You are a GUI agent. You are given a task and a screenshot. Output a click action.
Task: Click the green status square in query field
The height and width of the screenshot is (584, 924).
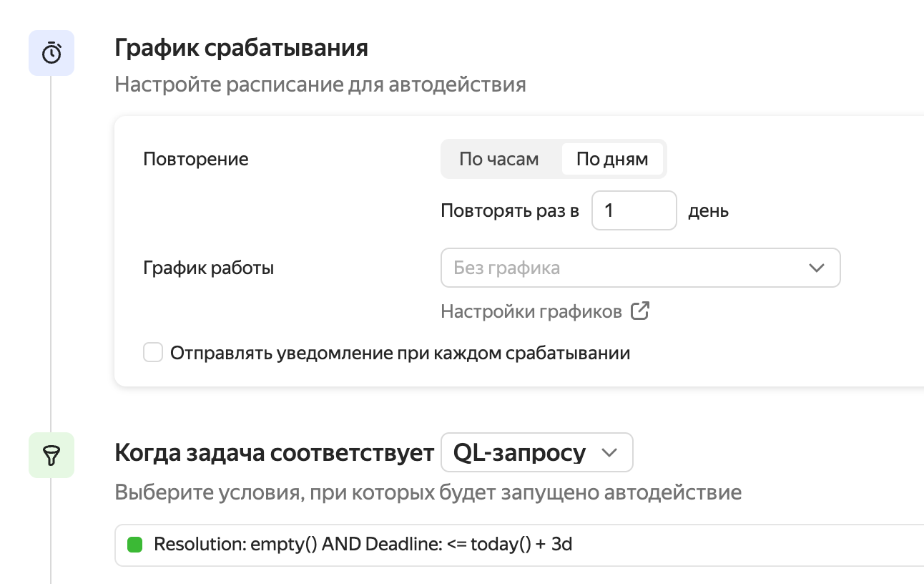pos(134,545)
